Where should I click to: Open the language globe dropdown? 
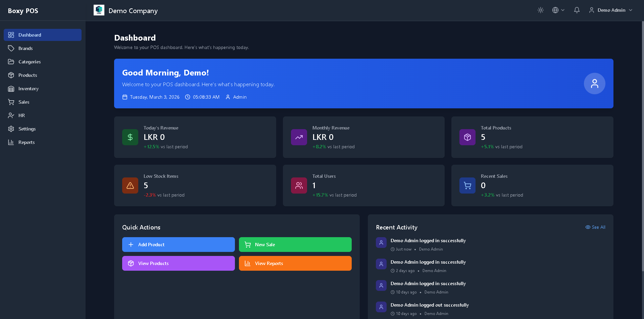click(x=558, y=10)
